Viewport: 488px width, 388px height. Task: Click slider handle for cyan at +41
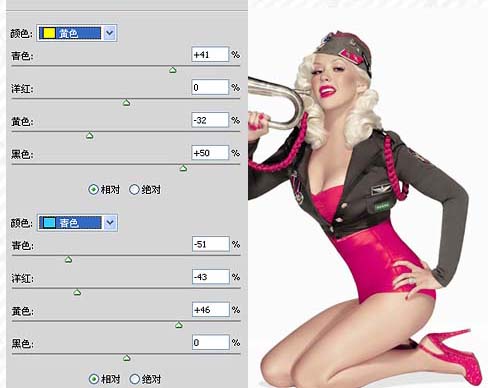172,70
